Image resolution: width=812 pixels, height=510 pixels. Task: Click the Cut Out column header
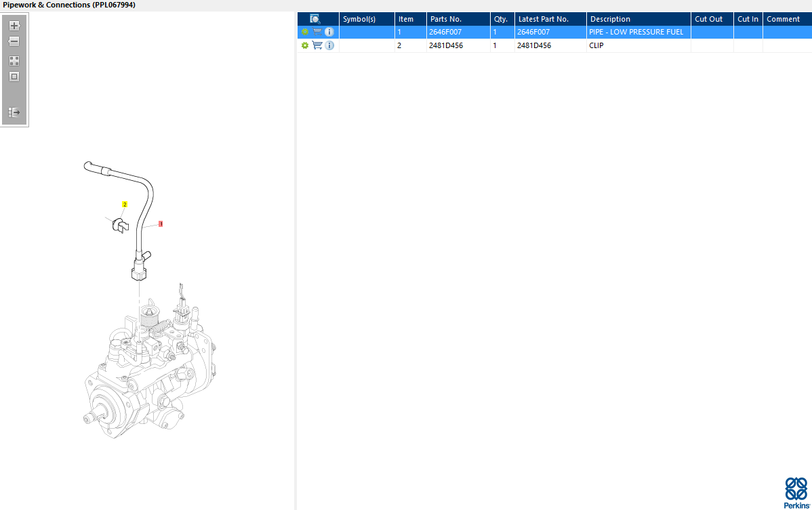point(712,19)
